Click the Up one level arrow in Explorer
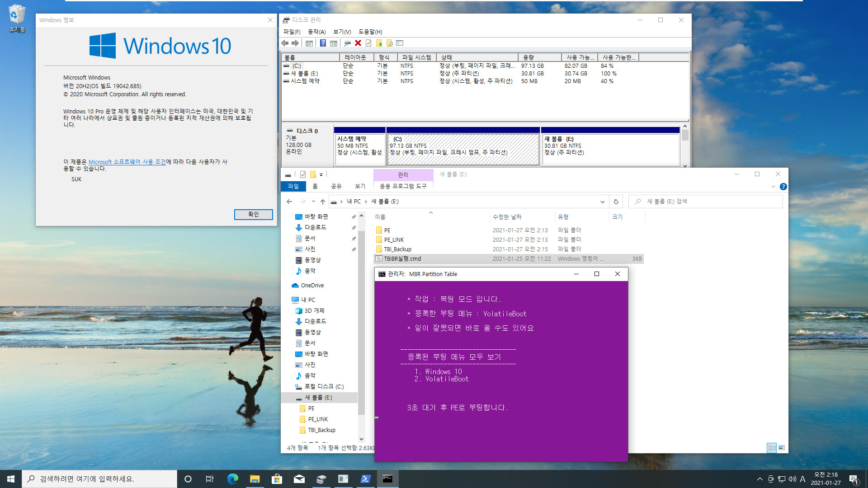 [x=322, y=202]
